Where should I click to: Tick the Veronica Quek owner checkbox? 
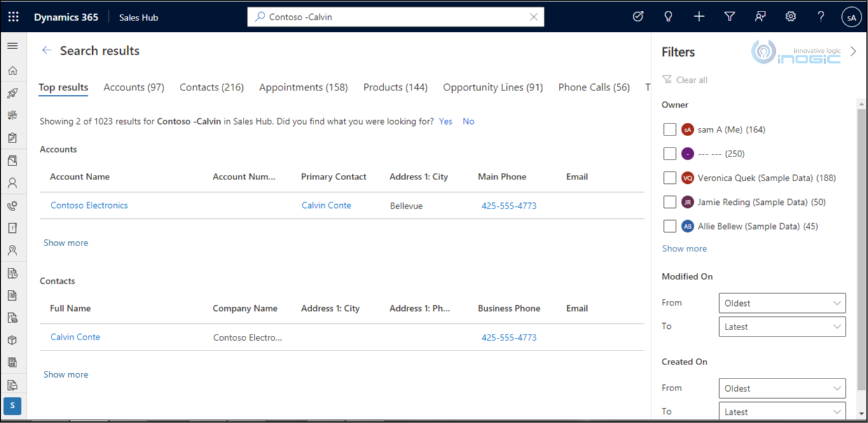[x=669, y=178]
